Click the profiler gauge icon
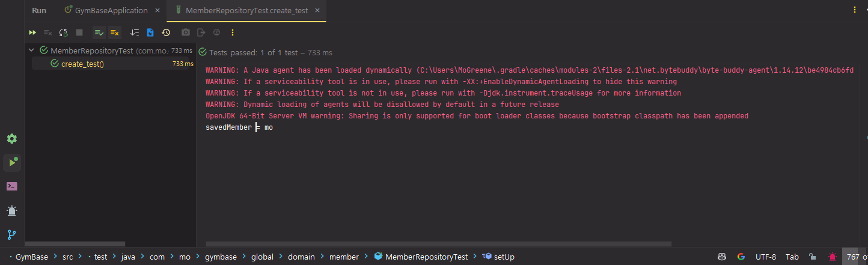 point(216,32)
